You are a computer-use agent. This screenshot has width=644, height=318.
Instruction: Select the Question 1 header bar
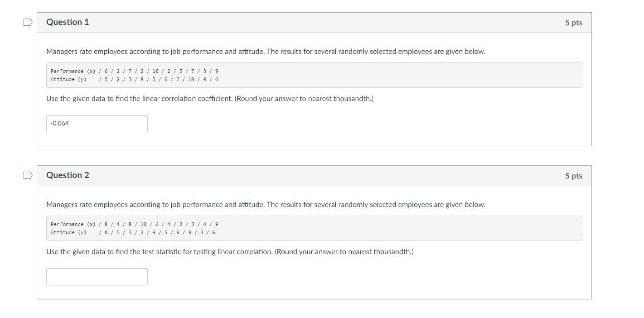(x=314, y=22)
